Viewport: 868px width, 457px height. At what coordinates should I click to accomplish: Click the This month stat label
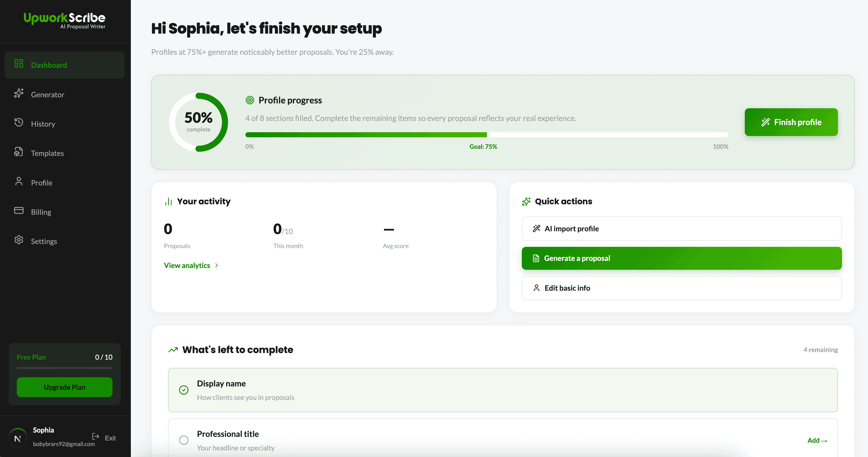click(288, 246)
